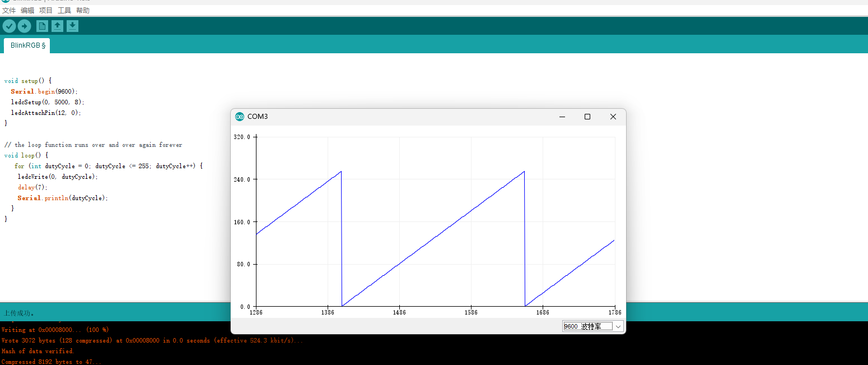Open the 项目 menu

coord(46,10)
